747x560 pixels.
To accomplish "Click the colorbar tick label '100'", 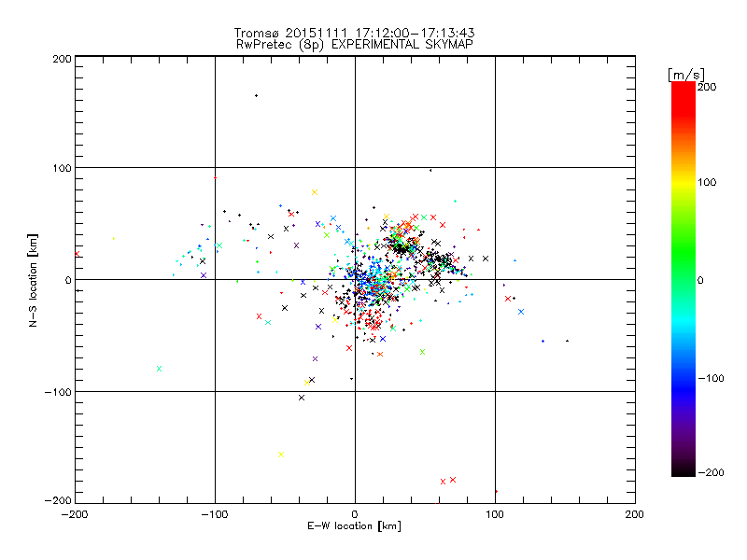I will [707, 182].
